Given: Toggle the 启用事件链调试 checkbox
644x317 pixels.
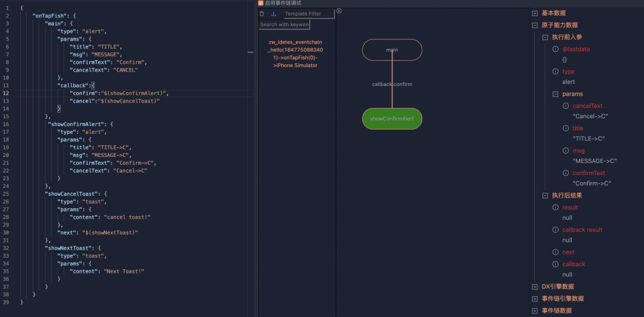Looking at the screenshot, I should click(x=261, y=3).
